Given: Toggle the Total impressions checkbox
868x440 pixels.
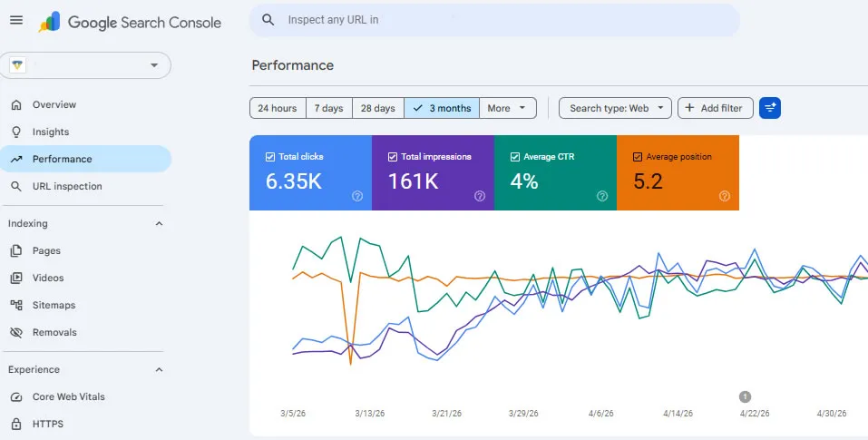Looking at the screenshot, I should [x=393, y=157].
